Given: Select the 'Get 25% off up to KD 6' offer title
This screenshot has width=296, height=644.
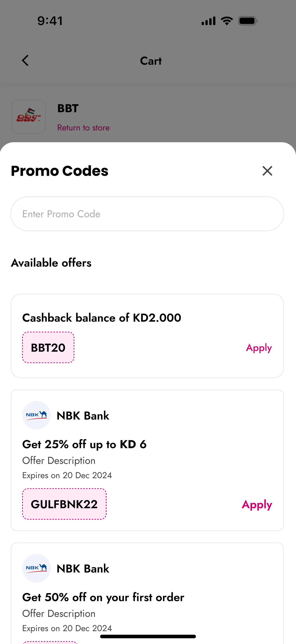Looking at the screenshot, I should click(84, 444).
